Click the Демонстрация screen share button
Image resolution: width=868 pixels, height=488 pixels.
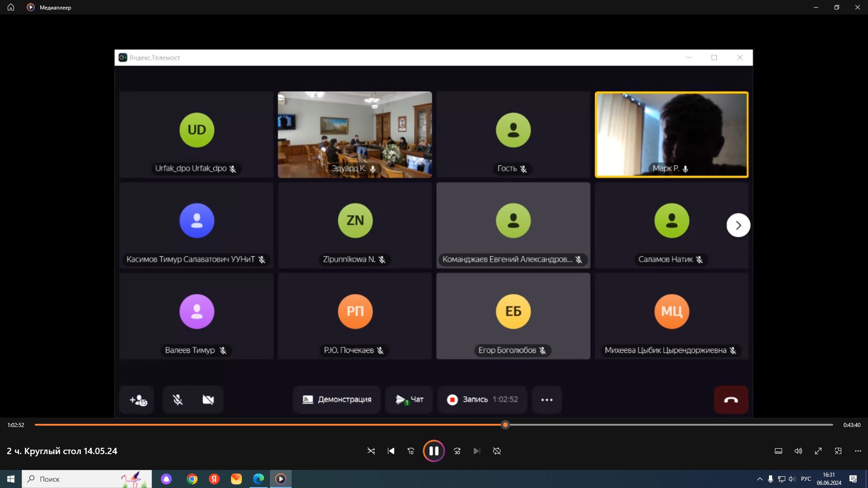point(337,399)
